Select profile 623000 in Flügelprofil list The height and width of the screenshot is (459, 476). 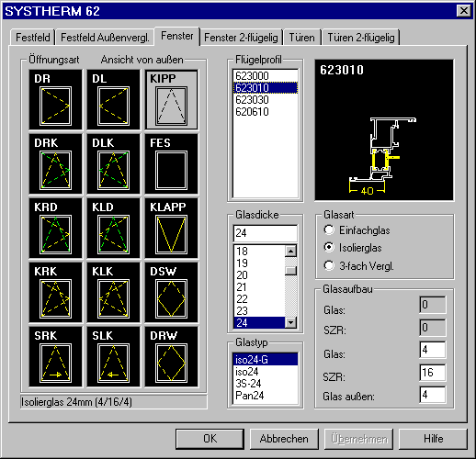click(266, 75)
